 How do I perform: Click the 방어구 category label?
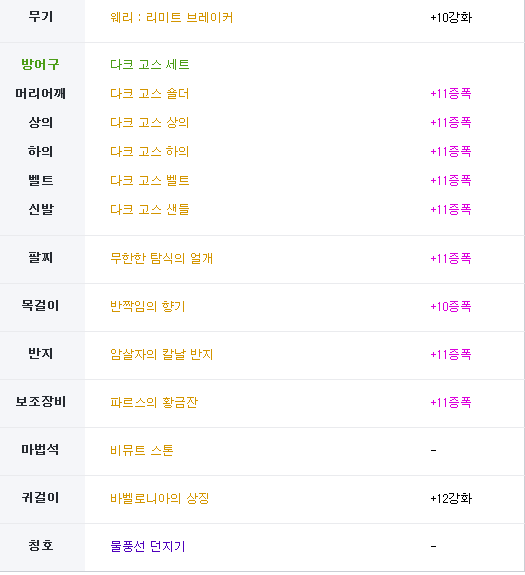point(40,65)
